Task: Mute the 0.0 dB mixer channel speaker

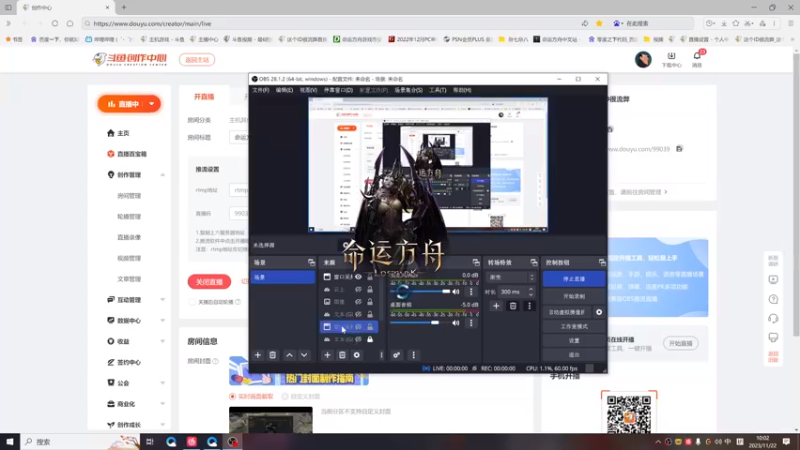Action: [x=456, y=292]
